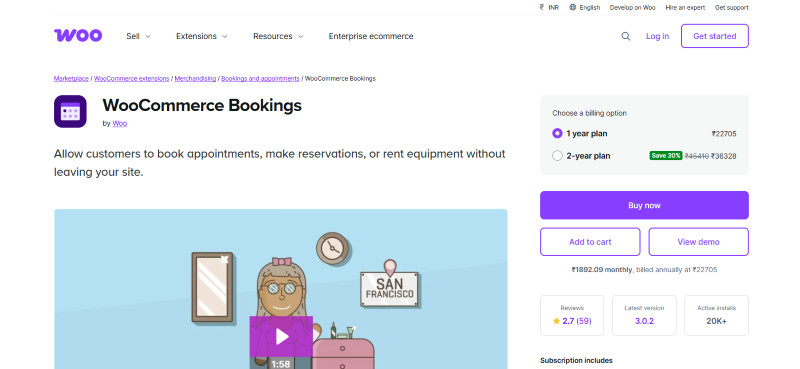Image resolution: width=800 pixels, height=369 pixels.
Task: Click the Buy now button
Action: 644,205
